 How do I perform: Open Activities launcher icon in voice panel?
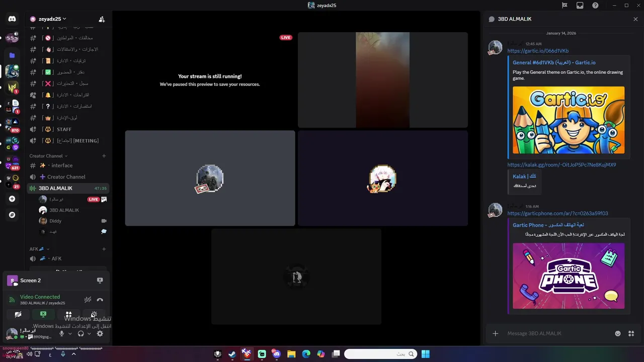pyautogui.click(x=68, y=314)
